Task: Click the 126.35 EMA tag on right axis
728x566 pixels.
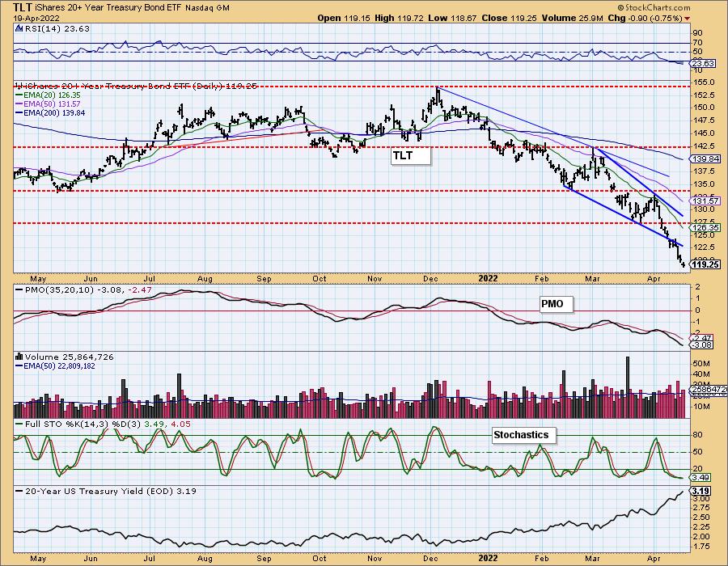Action: [705, 227]
